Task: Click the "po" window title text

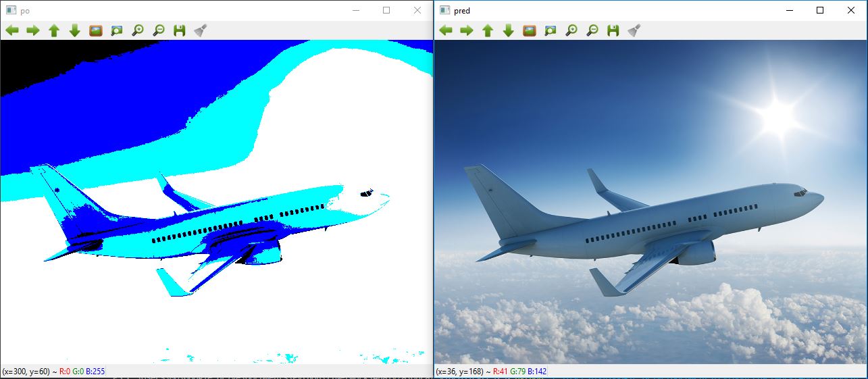Action: [25, 11]
